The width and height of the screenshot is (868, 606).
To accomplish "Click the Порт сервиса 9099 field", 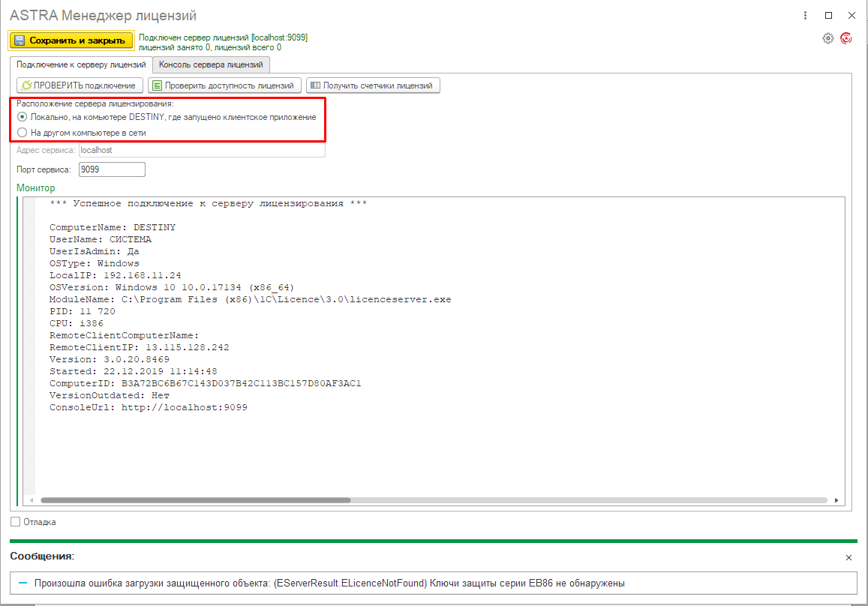I will (x=112, y=169).
